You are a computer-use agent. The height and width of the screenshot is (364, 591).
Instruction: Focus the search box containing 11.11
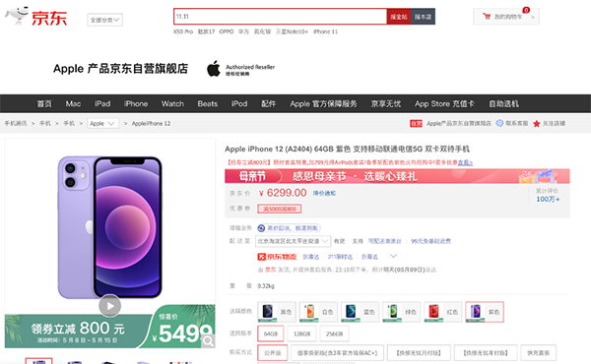(x=280, y=17)
